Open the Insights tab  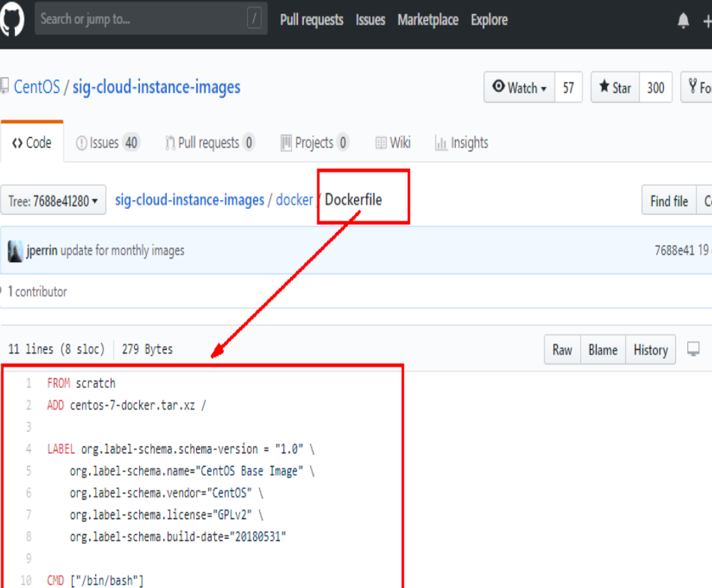click(x=461, y=142)
